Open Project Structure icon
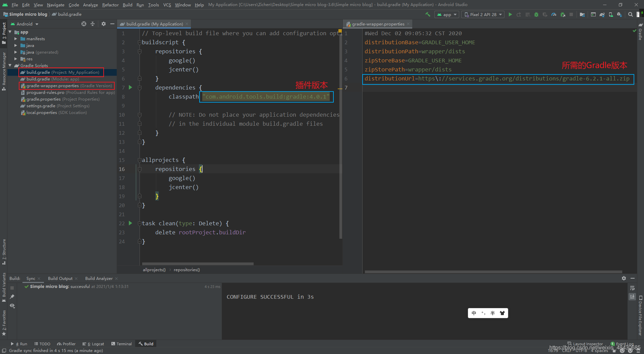Viewport: 644px width, 354px height. tap(582, 14)
